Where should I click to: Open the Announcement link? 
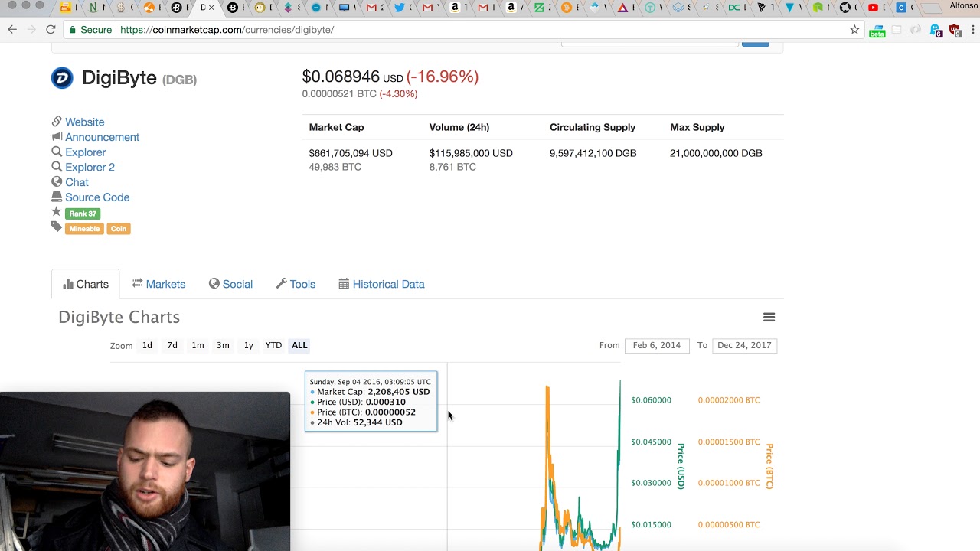(102, 137)
